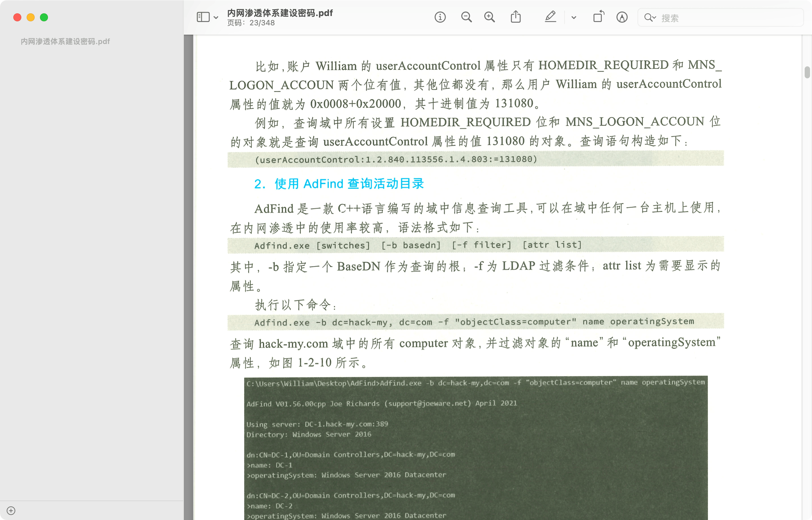Select 内网渗透体系建设密码.pdf in the sidebar

[x=65, y=42]
